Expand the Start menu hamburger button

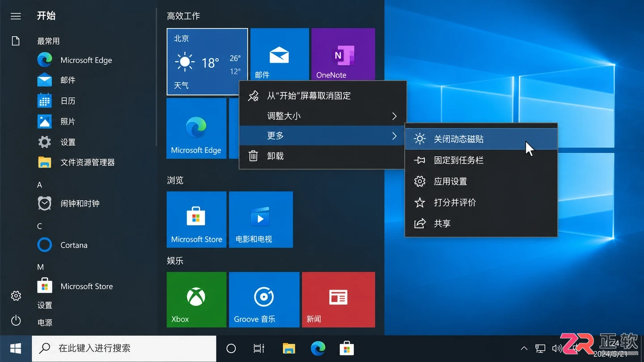coord(16,16)
